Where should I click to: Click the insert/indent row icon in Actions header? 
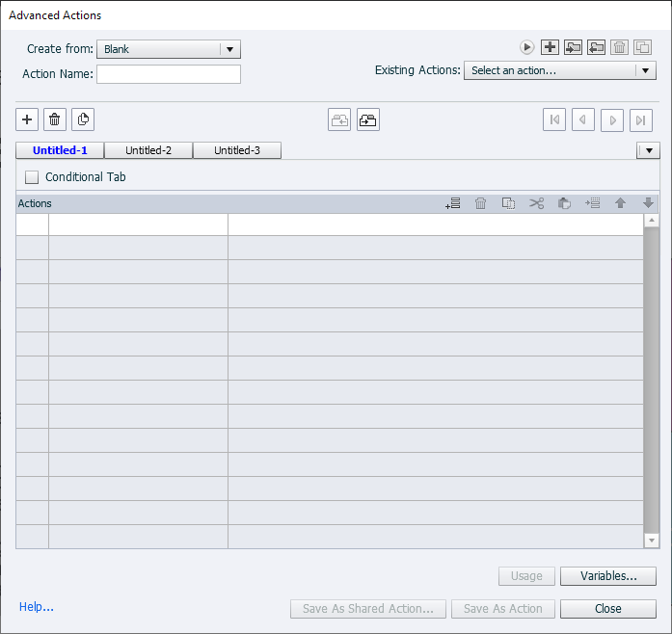pos(593,203)
